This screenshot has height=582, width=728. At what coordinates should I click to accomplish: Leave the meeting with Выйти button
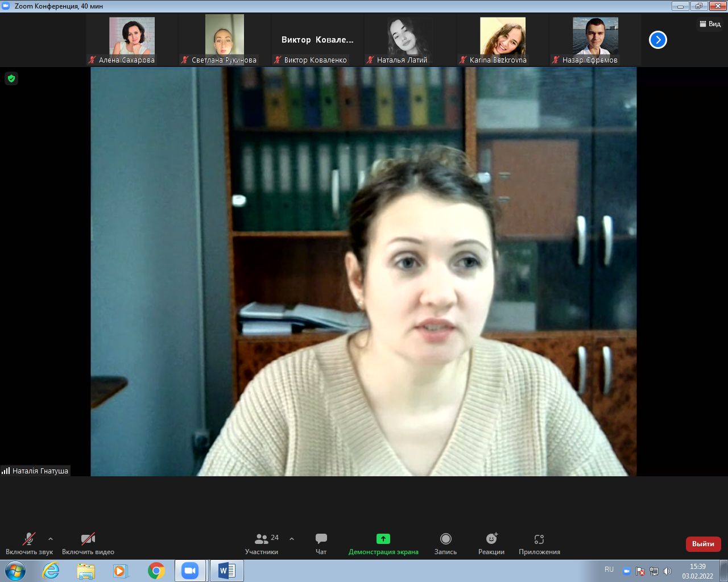pyautogui.click(x=703, y=544)
